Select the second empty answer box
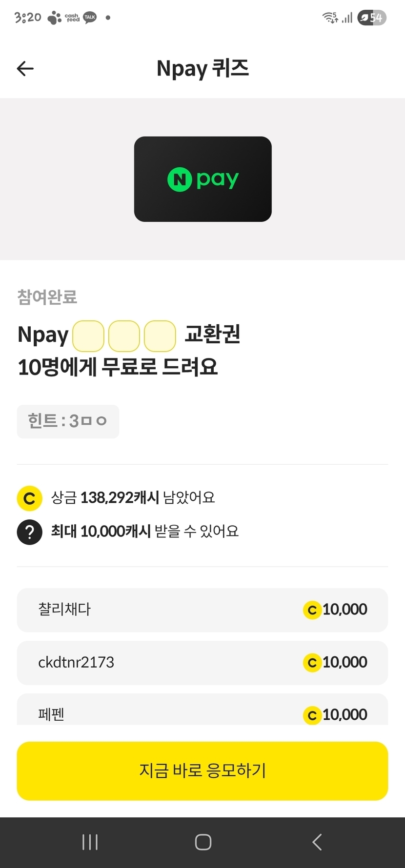 click(124, 336)
